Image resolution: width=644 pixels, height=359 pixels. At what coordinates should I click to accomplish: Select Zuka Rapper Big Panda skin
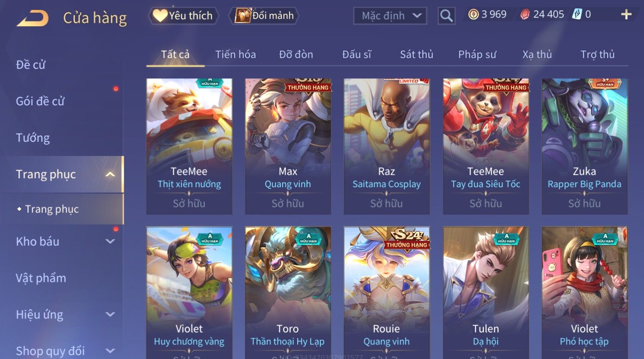click(x=584, y=146)
